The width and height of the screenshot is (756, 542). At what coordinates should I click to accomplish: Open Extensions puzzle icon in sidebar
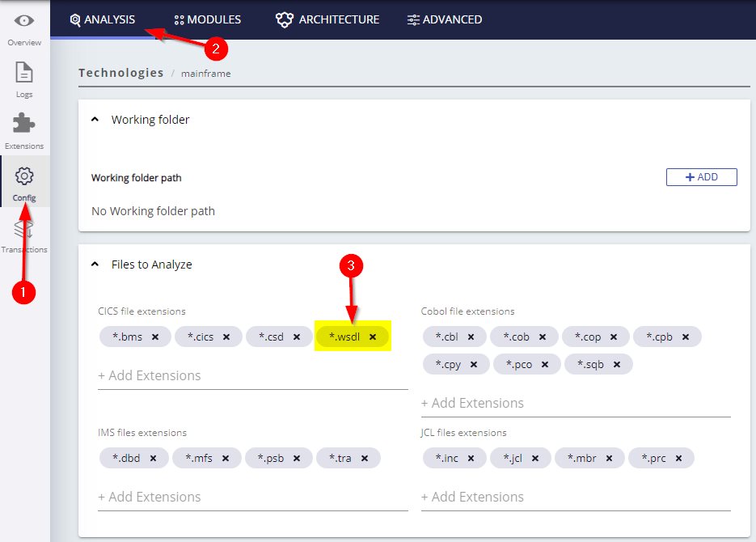[x=24, y=125]
